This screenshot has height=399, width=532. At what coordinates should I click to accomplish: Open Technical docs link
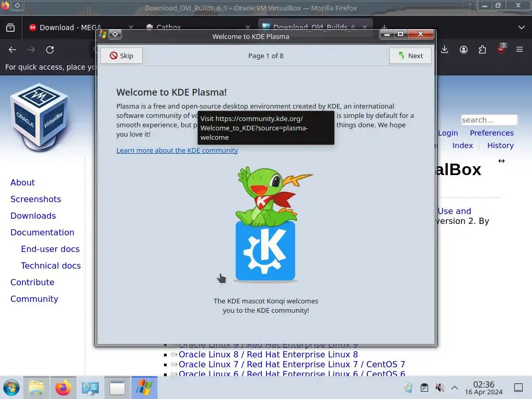pyautogui.click(x=51, y=265)
